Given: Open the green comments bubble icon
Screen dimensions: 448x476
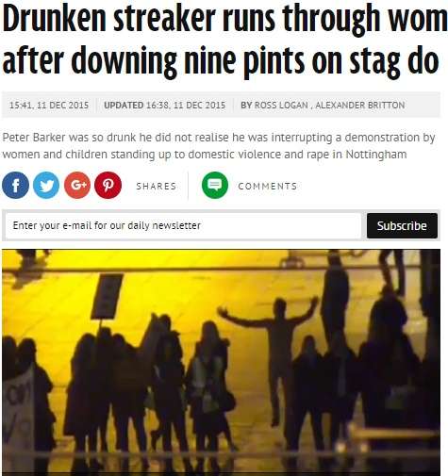Looking at the screenshot, I should [x=215, y=185].
